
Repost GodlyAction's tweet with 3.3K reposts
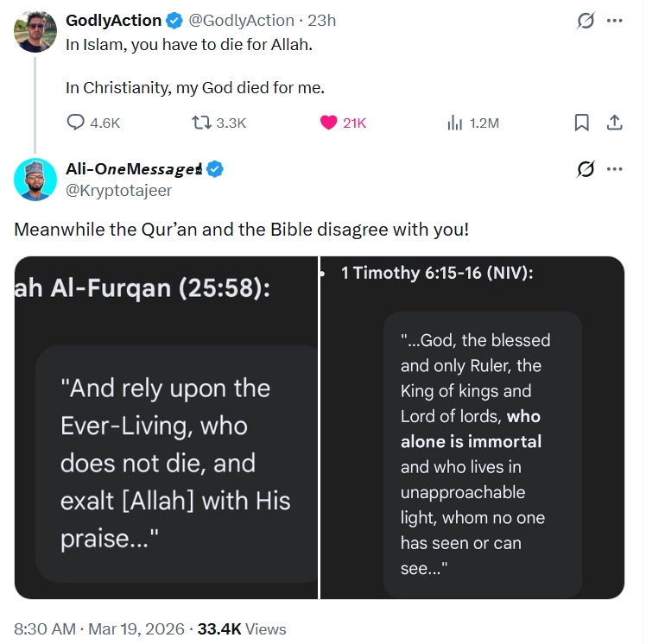pos(218,123)
